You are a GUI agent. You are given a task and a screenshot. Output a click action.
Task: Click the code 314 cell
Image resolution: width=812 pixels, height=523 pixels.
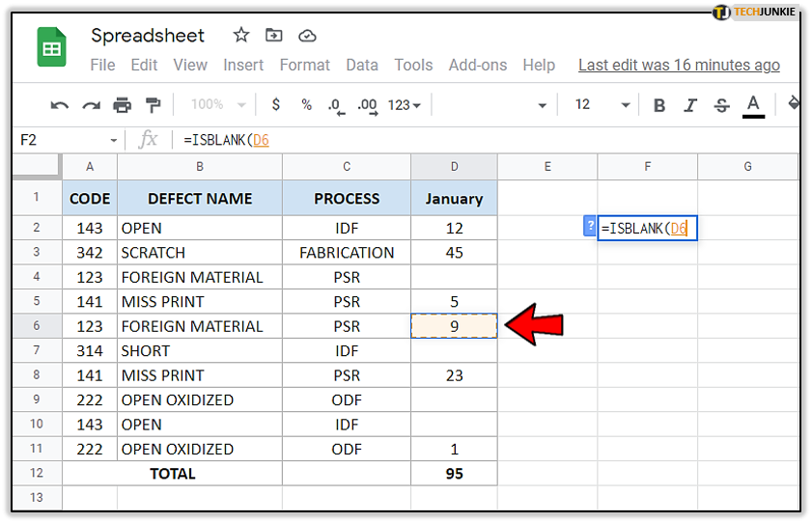90,350
